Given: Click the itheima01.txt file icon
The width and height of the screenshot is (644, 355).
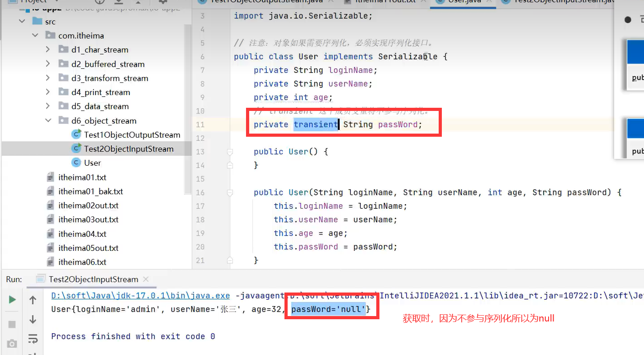Looking at the screenshot, I should click(51, 177).
